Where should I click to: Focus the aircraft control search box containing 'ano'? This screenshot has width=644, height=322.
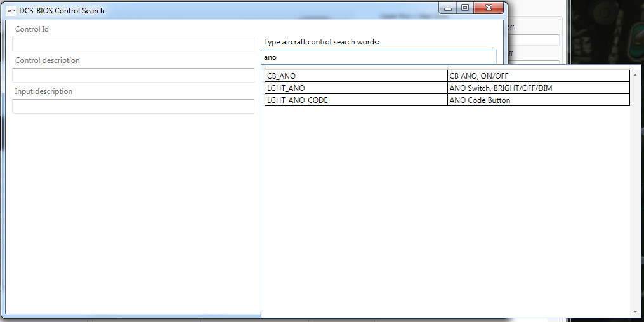(x=379, y=57)
